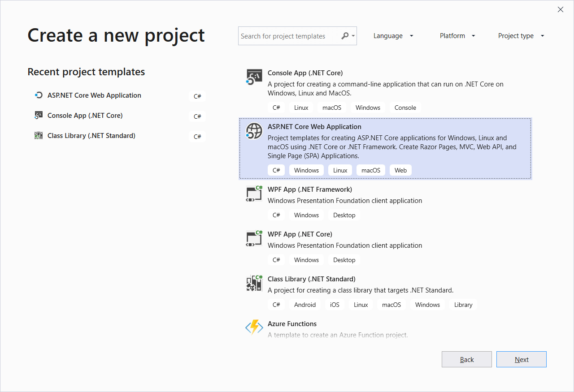Image resolution: width=574 pixels, height=392 pixels.
Task: Expand the search history dropdown arrow
Action: point(353,36)
